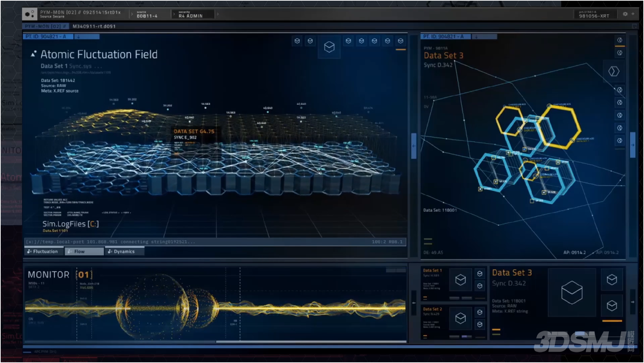Viewport: 644px width, 363px height.
Task: Switch to the Dynamics tab
Action: [125, 251]
